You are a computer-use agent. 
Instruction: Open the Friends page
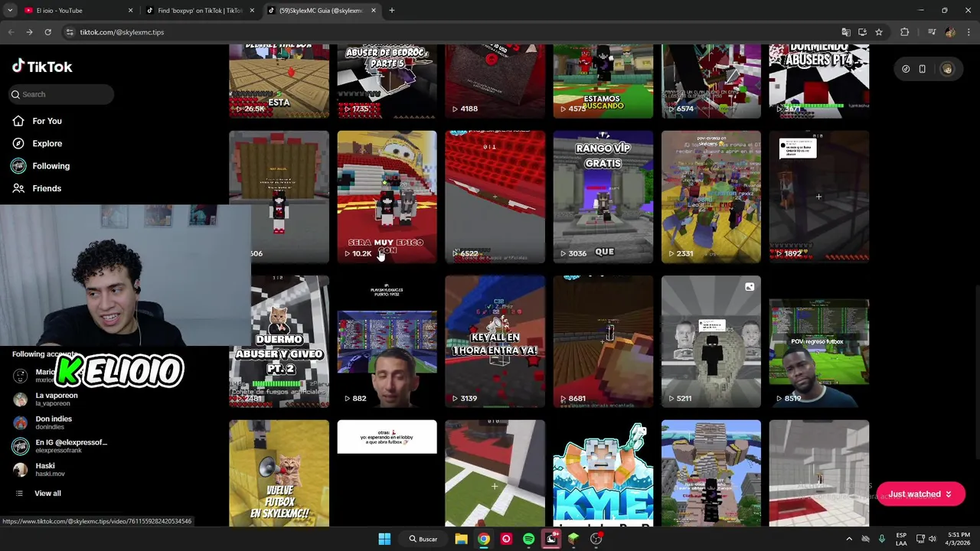pyautogui.click(x=37, y=188)
